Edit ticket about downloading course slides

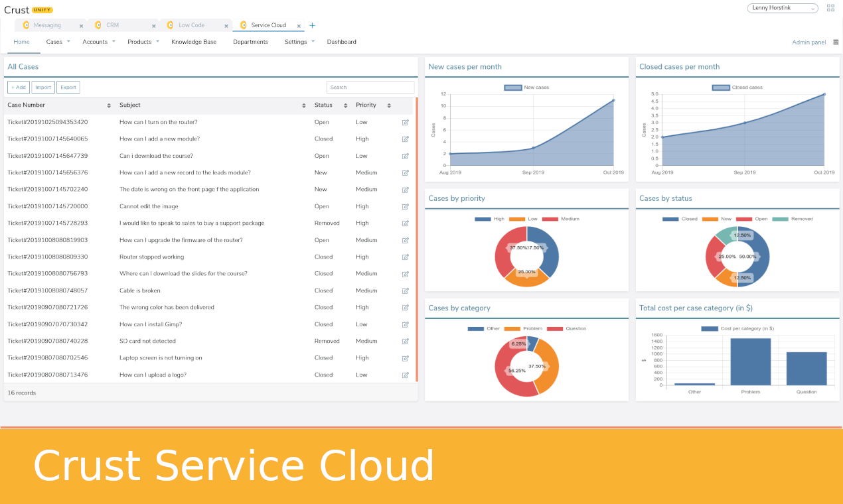coord(405,274)
